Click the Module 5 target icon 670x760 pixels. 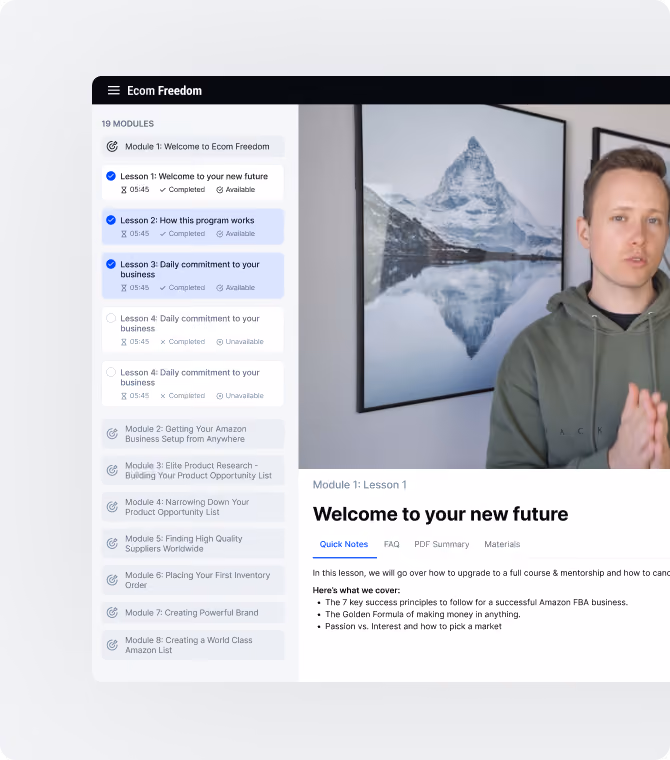pos(112,543)
